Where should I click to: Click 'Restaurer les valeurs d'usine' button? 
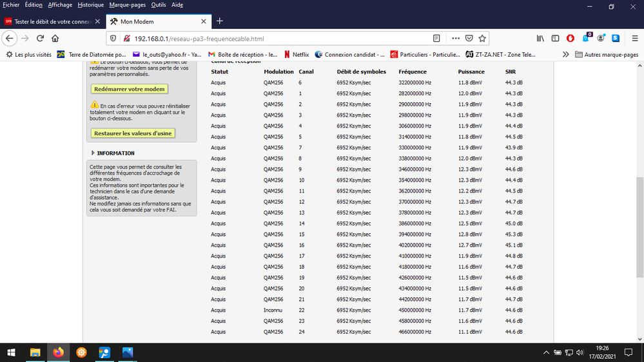133,133
